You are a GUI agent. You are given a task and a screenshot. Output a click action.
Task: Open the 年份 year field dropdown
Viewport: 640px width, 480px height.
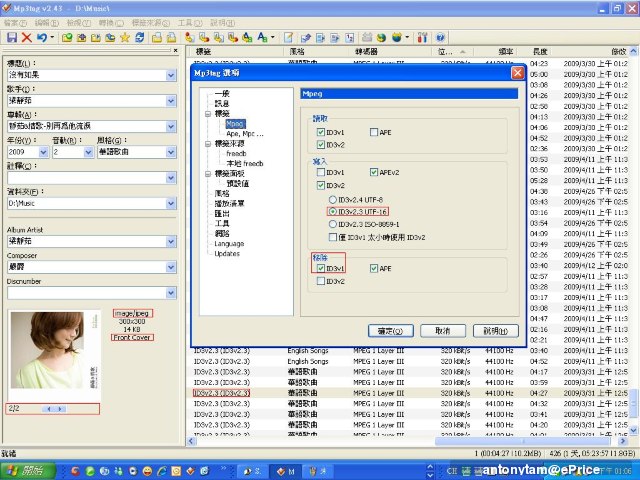44,152
